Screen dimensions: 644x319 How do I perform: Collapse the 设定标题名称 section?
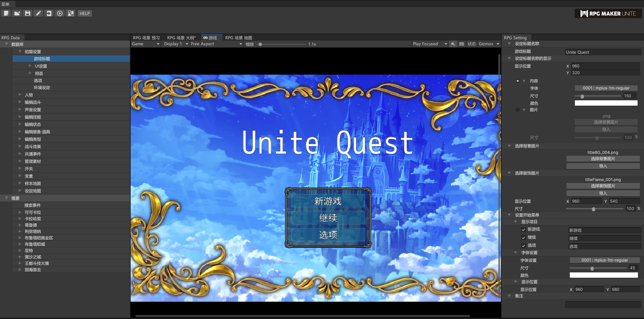click(509, 44)
